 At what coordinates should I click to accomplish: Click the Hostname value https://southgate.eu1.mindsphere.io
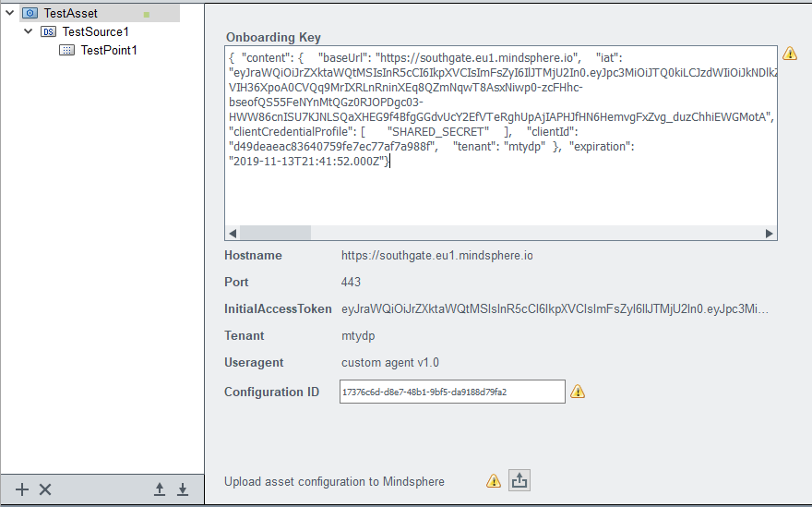point(437,256)
